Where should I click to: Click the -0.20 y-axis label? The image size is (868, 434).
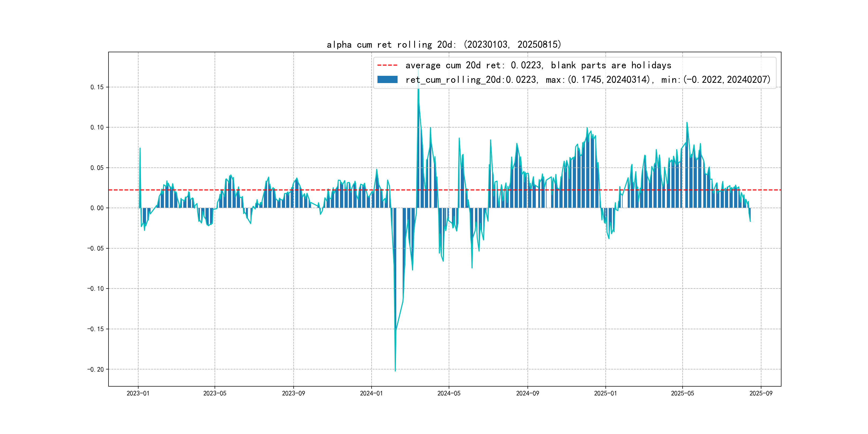[96, 370]
